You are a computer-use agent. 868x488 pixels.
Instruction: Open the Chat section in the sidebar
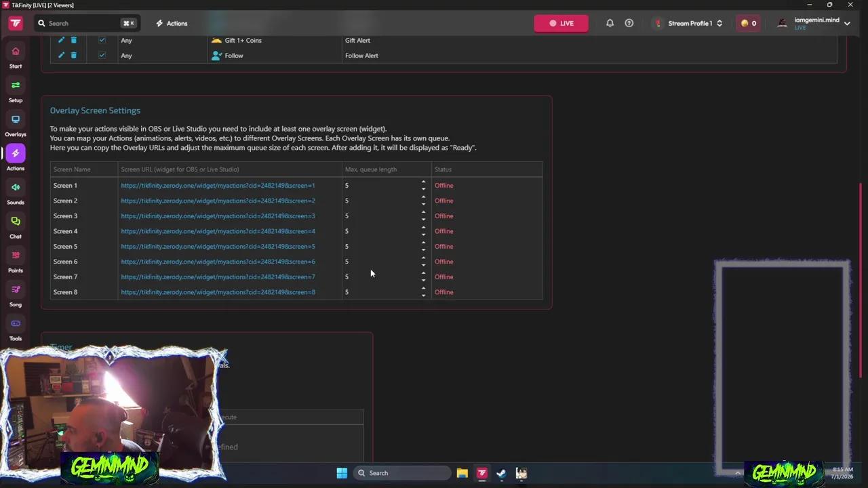click(x=16, y=226)
